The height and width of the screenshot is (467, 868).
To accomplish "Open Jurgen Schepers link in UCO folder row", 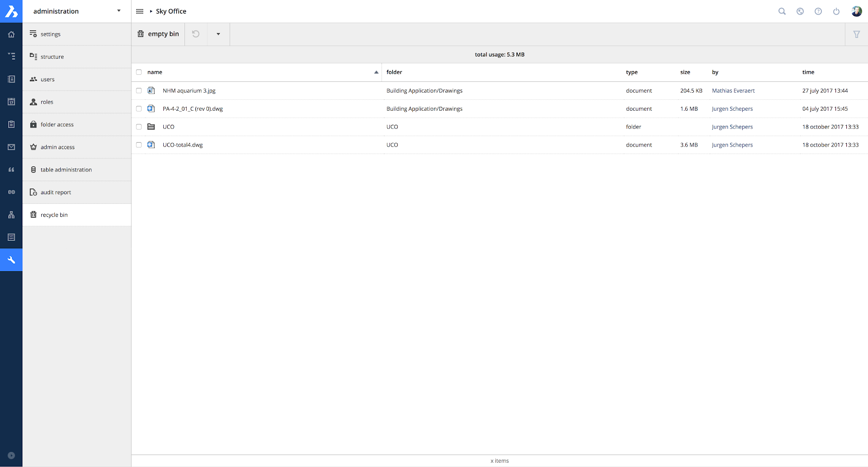I will tap(732, 127).
